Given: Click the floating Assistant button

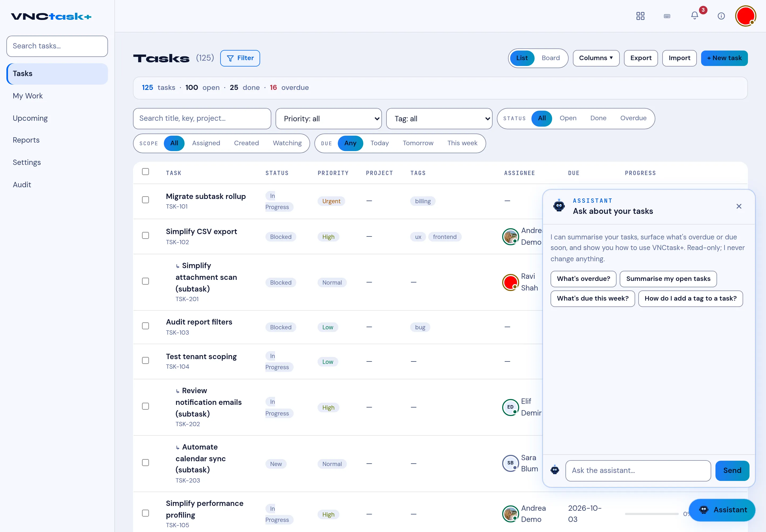Looking at the screenshot, I should pos(722,510).
